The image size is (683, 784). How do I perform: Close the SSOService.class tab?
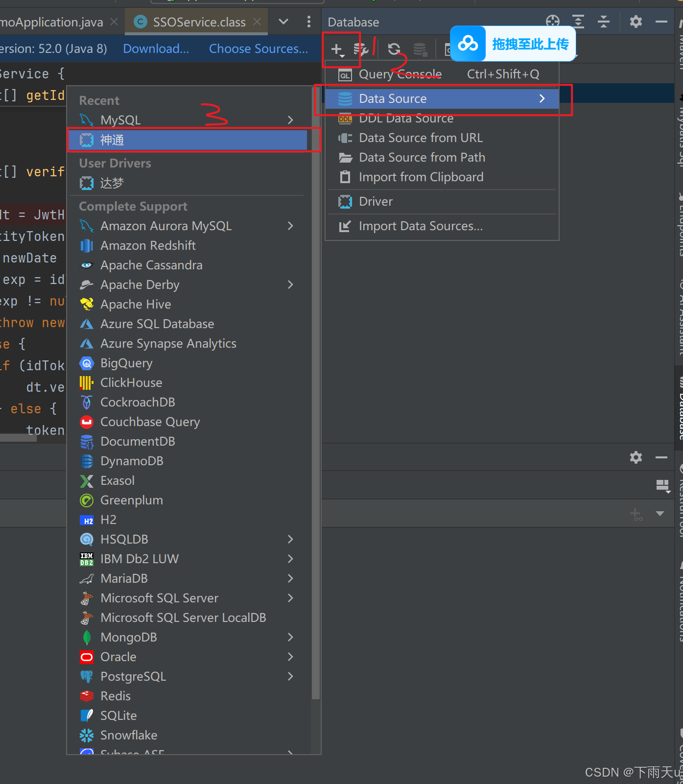point(257,22)
